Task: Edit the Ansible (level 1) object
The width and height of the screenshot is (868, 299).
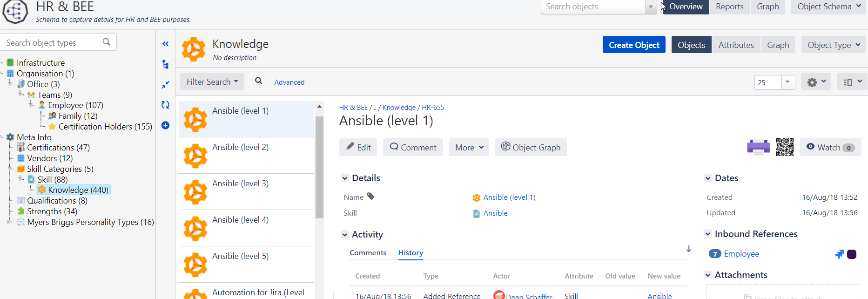Action: (358, 147)
